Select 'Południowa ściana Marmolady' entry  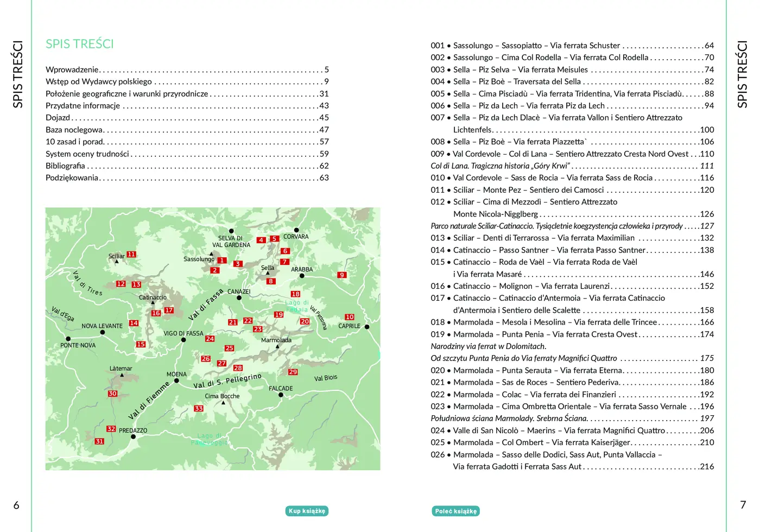click(573, 419)
